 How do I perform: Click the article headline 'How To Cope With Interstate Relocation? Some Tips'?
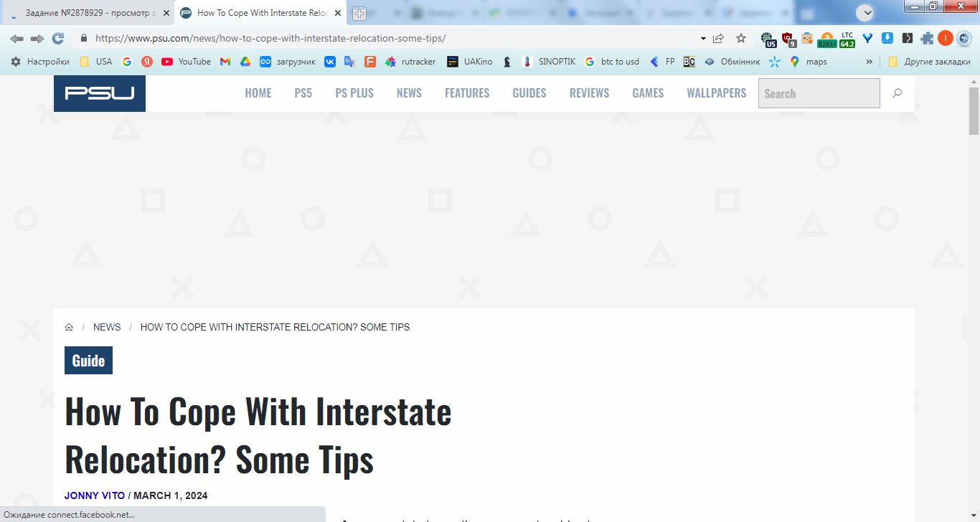[258, 435]
